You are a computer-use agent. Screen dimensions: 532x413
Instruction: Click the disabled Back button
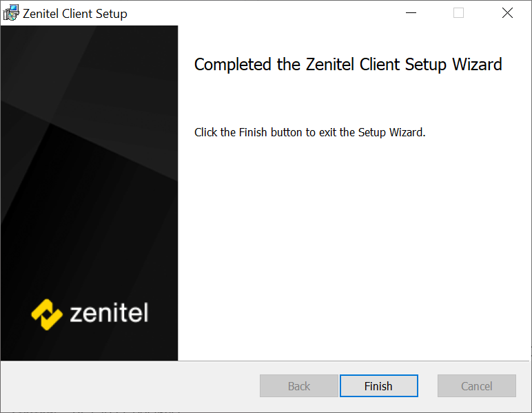[x=298, y=386]
